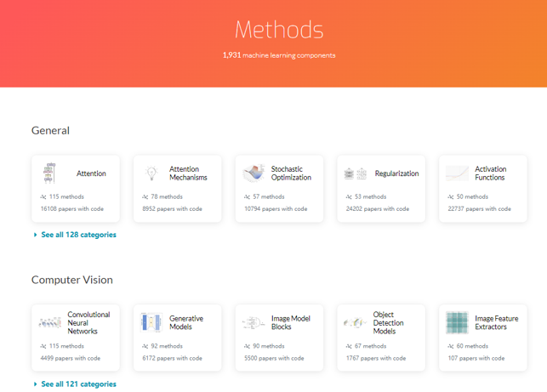Click the Generative Models thumbnail icon

tap(151, 323)
